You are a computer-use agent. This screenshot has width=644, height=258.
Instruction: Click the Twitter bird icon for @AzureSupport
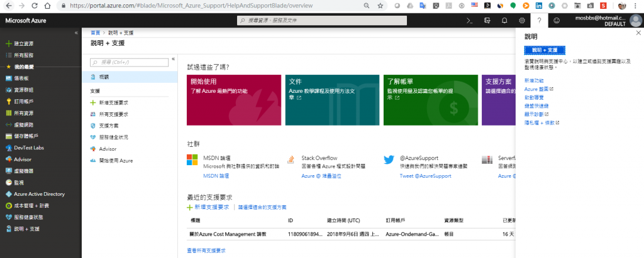[x=389, y=160]
